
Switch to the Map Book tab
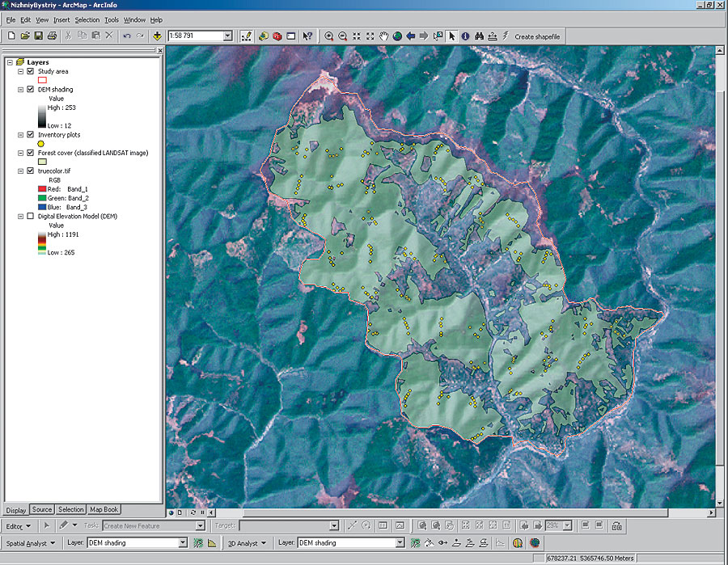104,509
